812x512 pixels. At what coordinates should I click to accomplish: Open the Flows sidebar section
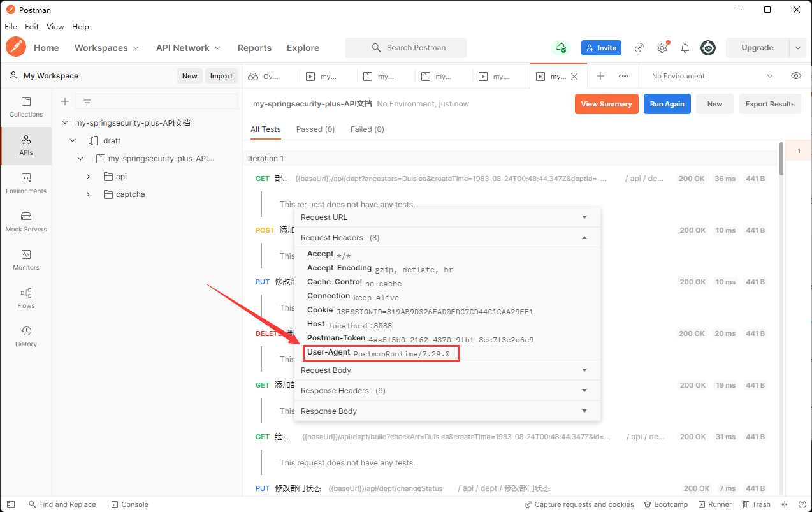pos(26,298)
